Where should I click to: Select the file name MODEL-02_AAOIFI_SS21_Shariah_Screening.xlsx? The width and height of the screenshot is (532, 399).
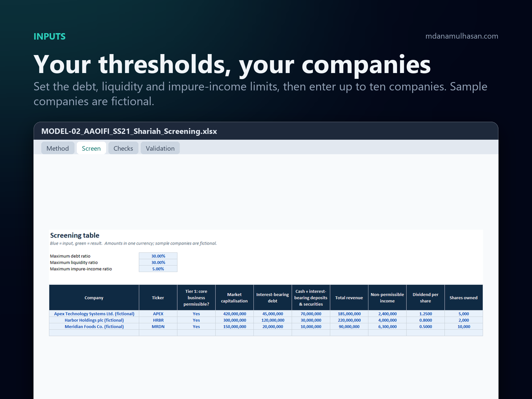pos(129,131)
